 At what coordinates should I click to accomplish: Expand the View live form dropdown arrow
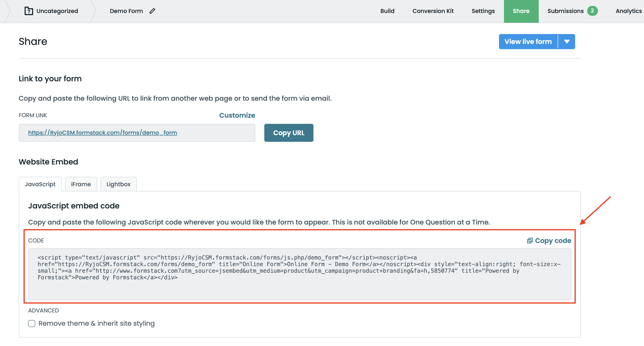click(567, 41)
